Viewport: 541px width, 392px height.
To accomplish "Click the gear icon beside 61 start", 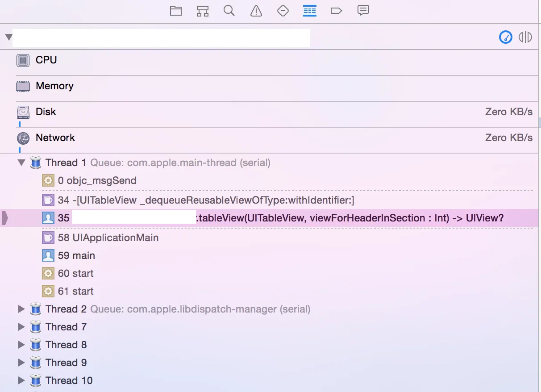I will [48, 291].
